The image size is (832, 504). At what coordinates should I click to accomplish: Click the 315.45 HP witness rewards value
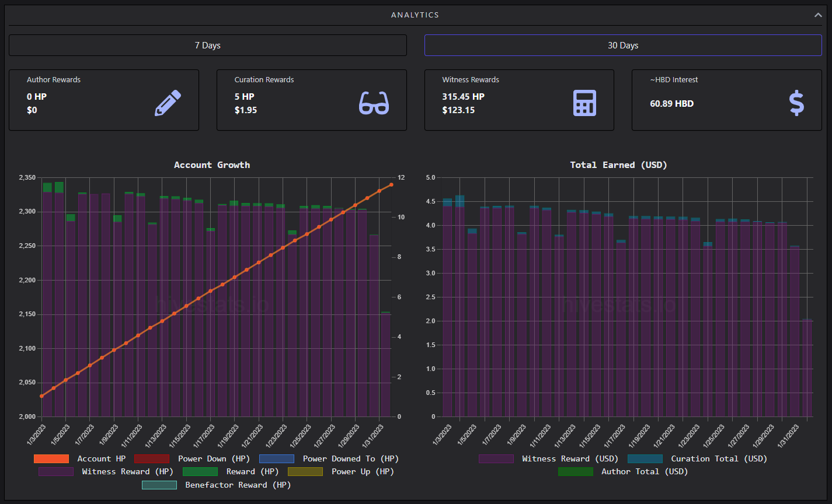tap(464, 97)
